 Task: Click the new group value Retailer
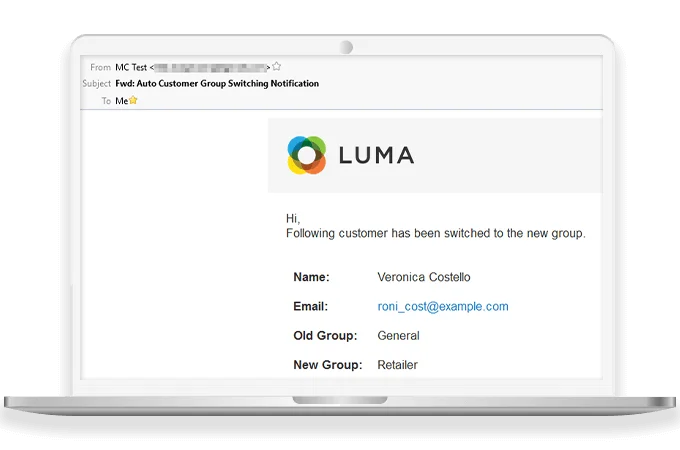[397, 365]
